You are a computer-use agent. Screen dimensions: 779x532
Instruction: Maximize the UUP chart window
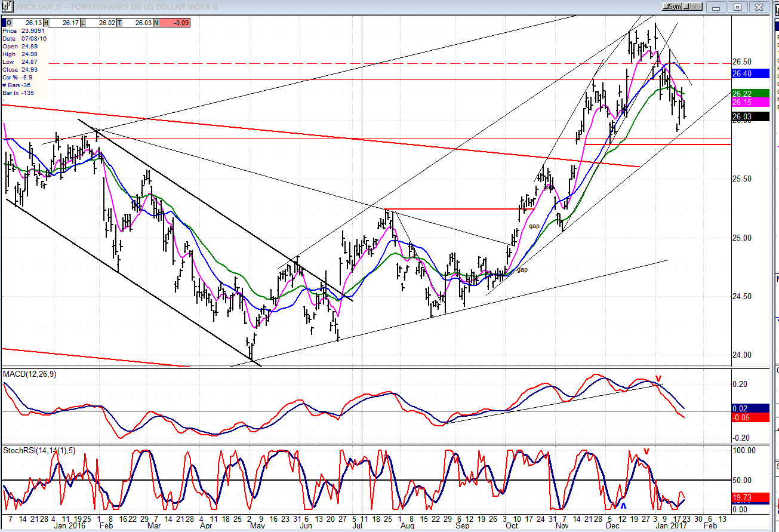click(x=738, y=7)
